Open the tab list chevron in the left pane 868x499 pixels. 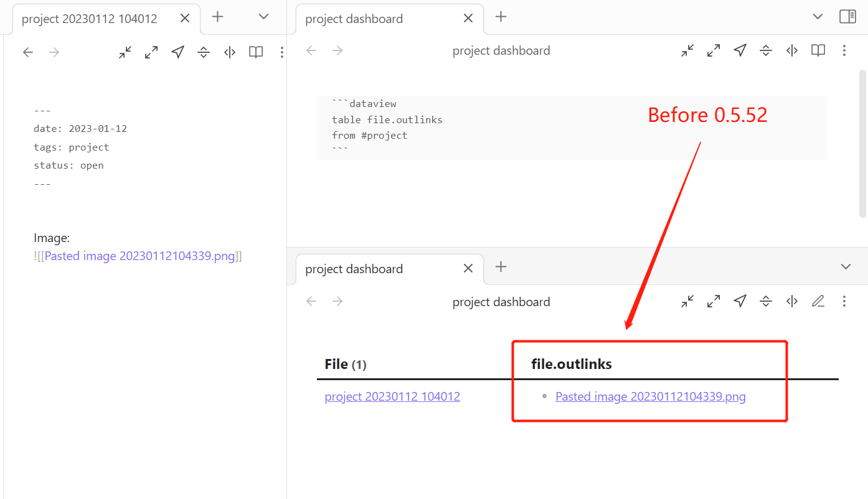pos(263,17)
